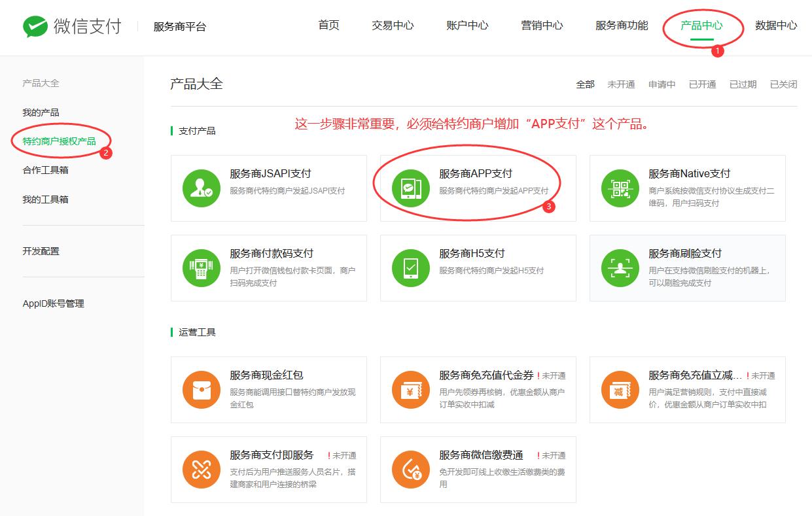Click 未开通 badge on 服务商微信缴费通
This screenshot has height=516, width=812.
552,456
